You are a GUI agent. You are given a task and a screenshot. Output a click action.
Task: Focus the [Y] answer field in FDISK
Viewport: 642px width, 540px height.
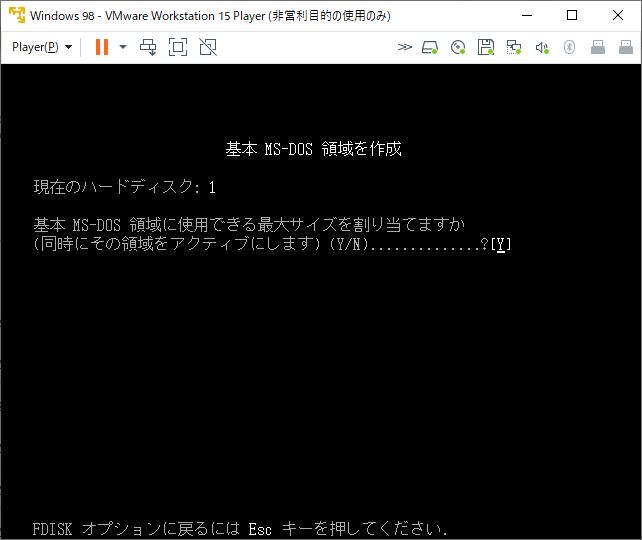500,244
